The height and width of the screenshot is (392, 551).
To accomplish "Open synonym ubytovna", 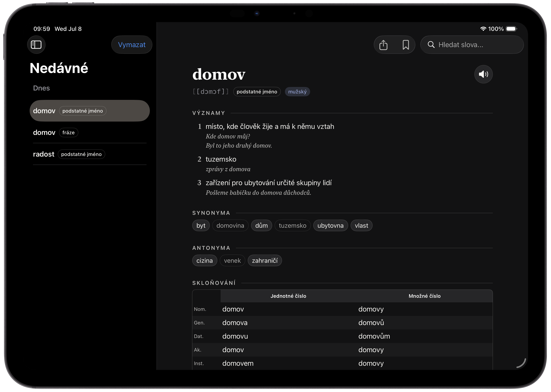I will (330, 225).
